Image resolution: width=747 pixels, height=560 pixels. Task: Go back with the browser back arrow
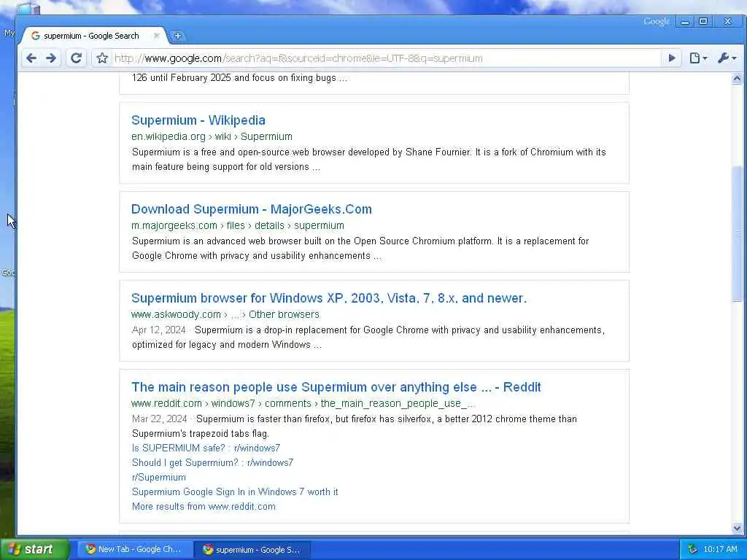point(31,58)
